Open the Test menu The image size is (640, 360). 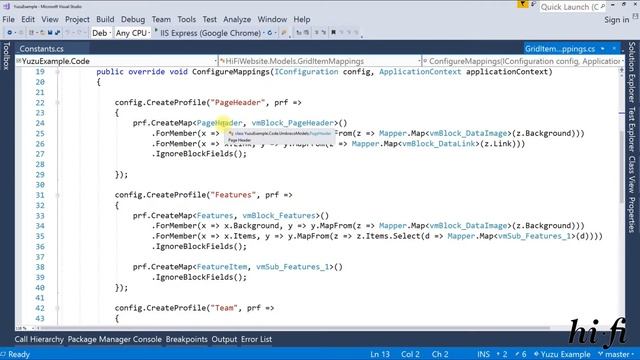[209, 19]
